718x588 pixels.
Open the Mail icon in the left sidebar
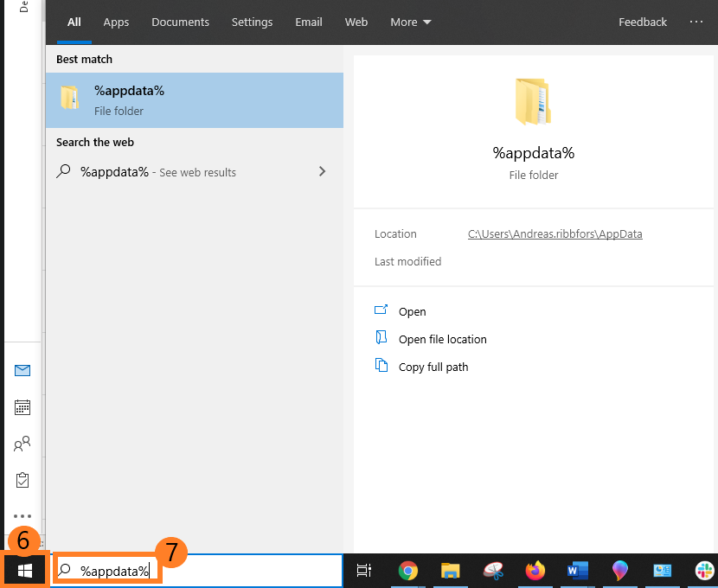pos(22,370)
